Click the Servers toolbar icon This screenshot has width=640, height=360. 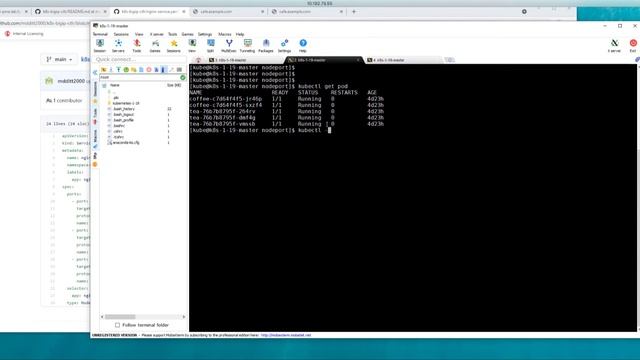pyautogui.click(x=118, y=45)
